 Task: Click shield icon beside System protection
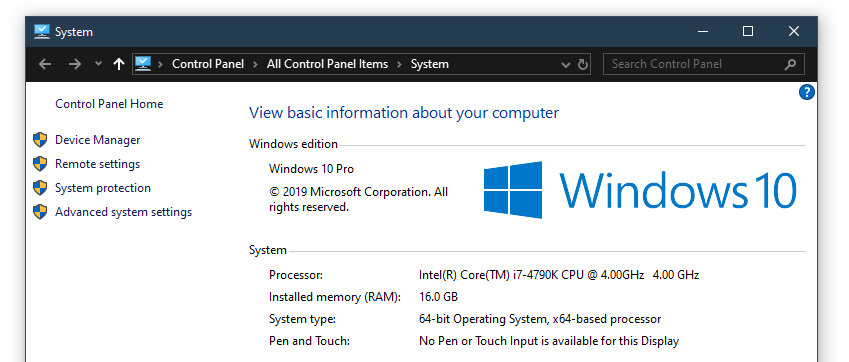pyautogui.click(x=40, y=188)
